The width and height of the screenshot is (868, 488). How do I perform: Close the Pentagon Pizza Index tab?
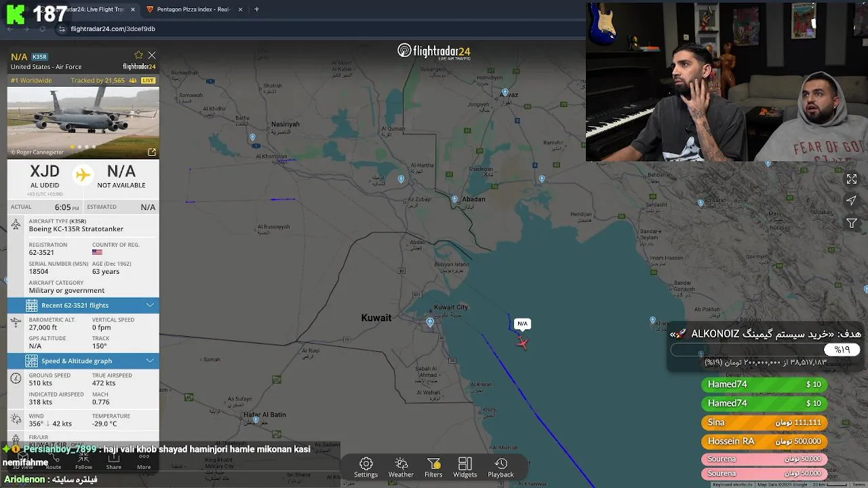tap(240, 9)
